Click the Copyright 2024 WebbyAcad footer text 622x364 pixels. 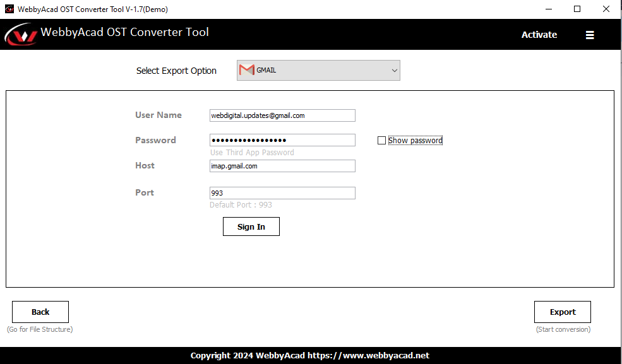point(310,356)
